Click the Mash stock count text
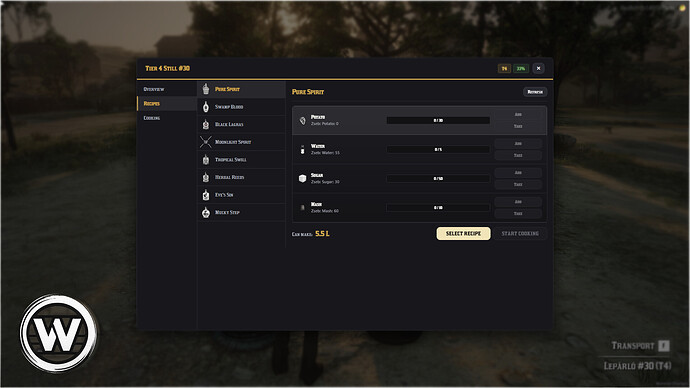 click(x=325, y=211)
